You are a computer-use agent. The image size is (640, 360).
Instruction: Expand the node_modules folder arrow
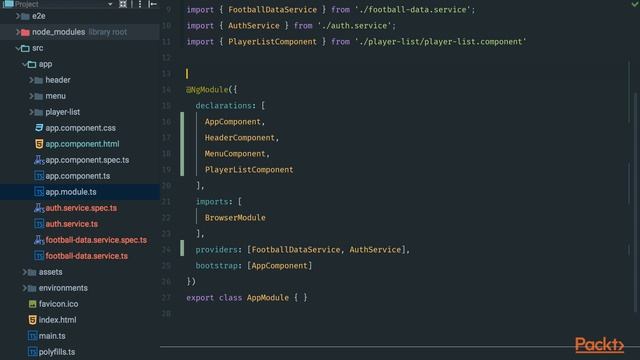18,32
